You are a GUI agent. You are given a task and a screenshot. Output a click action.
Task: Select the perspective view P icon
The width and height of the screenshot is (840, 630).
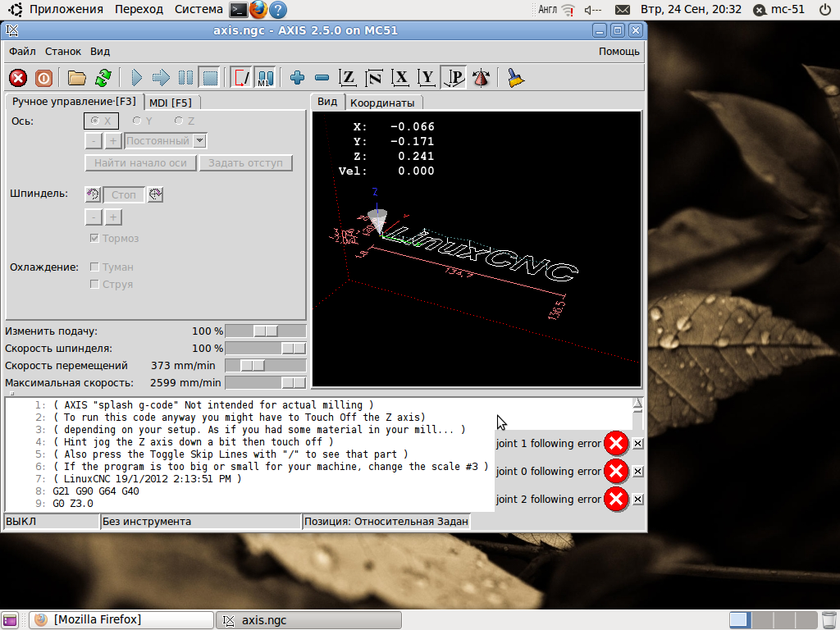coord(454,78)
